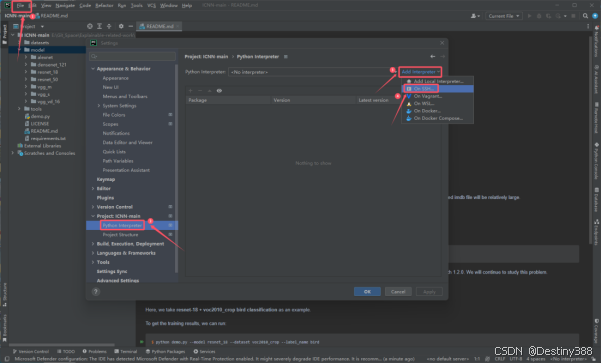Choose 'On Docker Compose...' interpreter option

click(438, 118)
